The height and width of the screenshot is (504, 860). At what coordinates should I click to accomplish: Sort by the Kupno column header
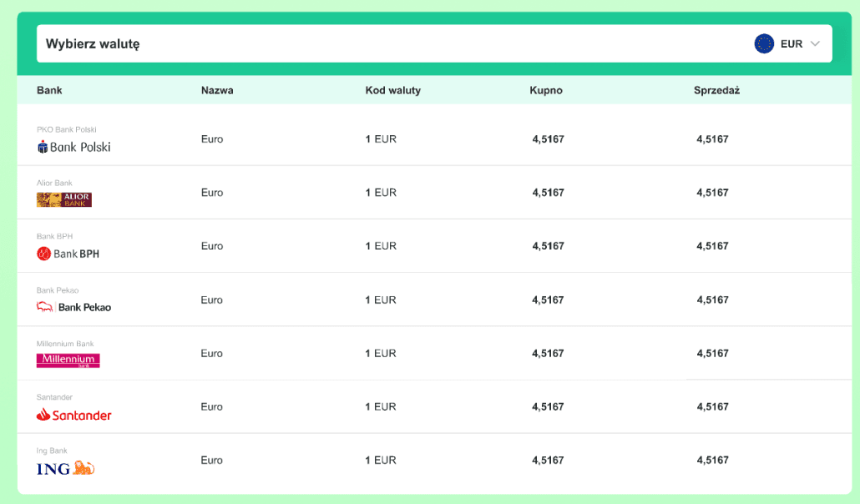tap(545, 90)
